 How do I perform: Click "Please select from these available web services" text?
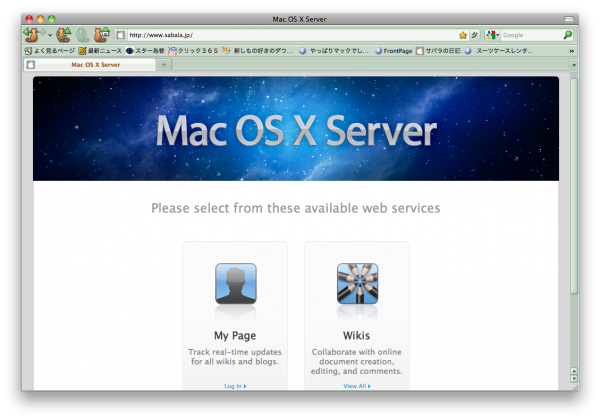tap(295, 208)
